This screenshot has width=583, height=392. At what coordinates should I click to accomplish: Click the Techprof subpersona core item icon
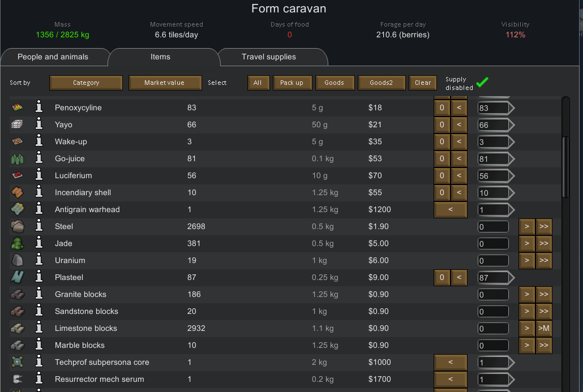18,362
